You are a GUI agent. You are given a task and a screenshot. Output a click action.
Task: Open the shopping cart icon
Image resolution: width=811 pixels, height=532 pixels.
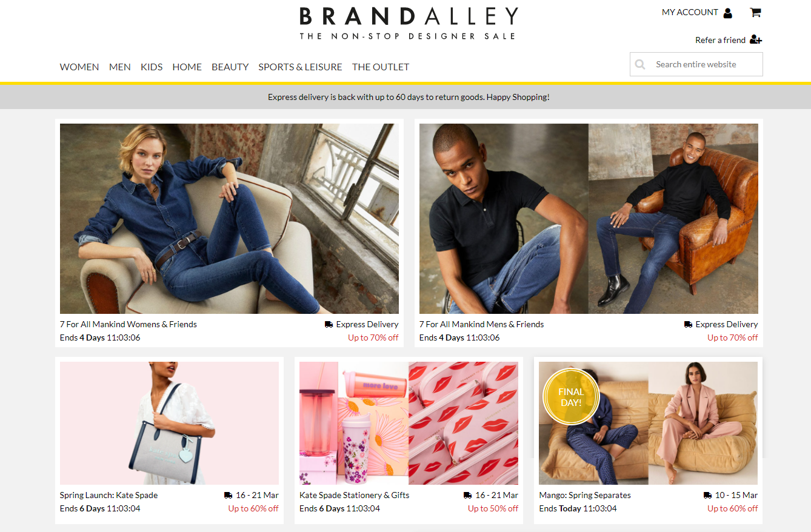tap(755, 12)
